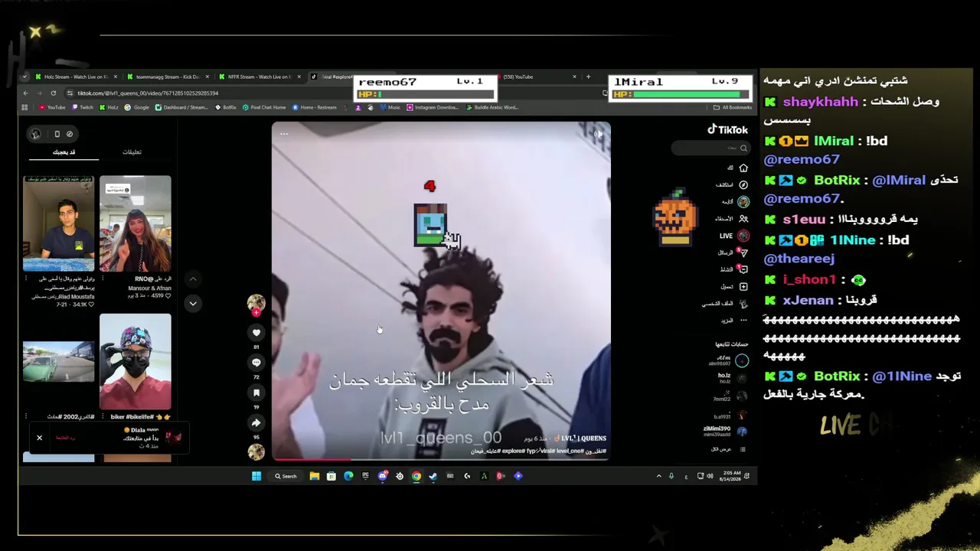This screenshot has width=980, height=551.
Task: Open taskbar Search box
Action: (x=286, y=476)
